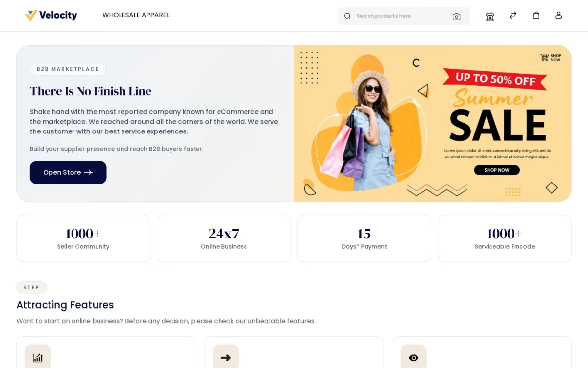
Task: Click the B2B Marketplace badge
Action: [68, 69]
